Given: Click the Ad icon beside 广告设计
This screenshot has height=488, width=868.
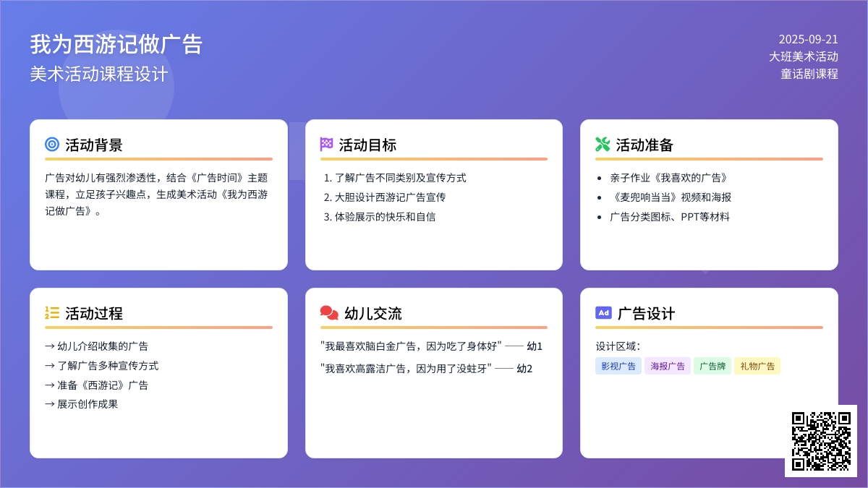Looking at the screenshot, I should click(603, 313).
